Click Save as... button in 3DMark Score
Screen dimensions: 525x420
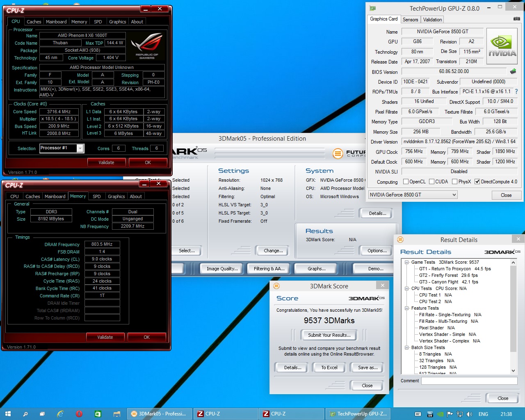click(367, 367)
